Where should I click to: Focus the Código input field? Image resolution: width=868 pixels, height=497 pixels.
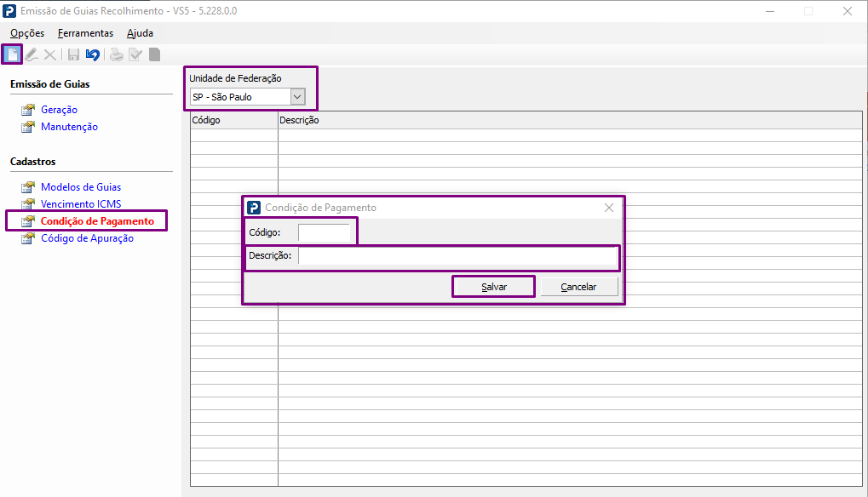click(324, 232)
